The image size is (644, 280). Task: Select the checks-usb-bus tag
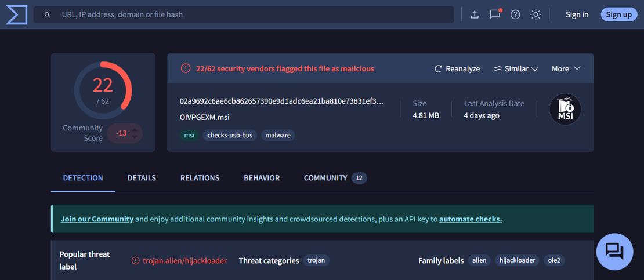tap(230, 135)
